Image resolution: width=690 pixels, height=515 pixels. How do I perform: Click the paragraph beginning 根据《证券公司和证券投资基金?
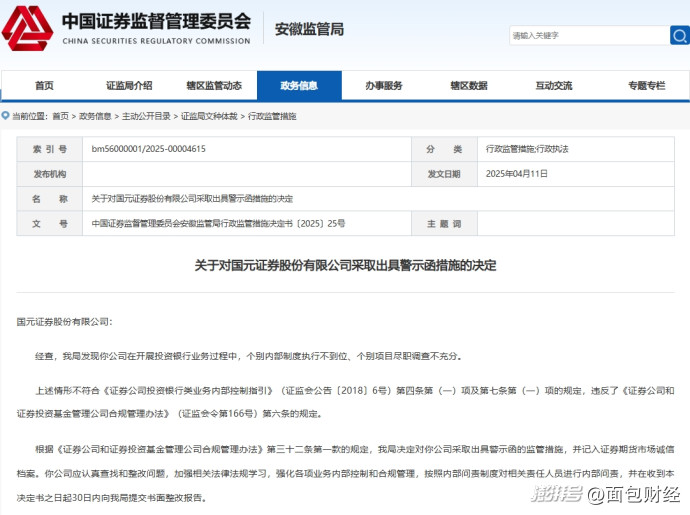(345, 473)
